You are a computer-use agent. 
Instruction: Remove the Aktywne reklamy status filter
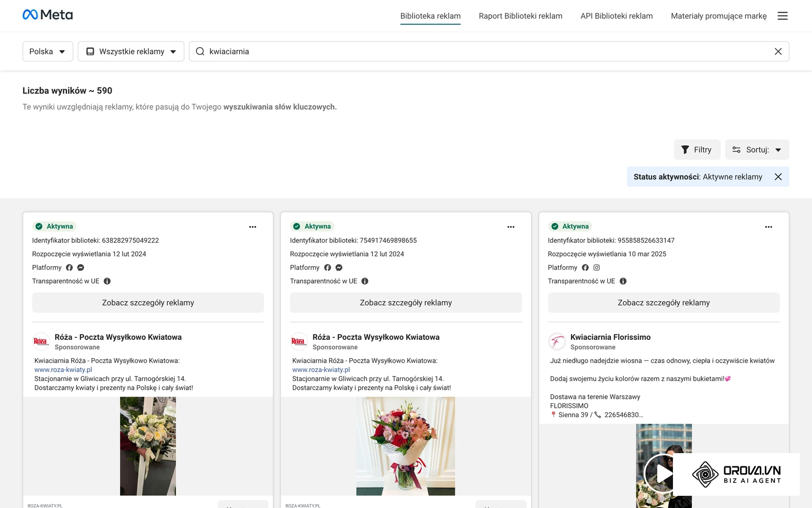click(778, 177)
